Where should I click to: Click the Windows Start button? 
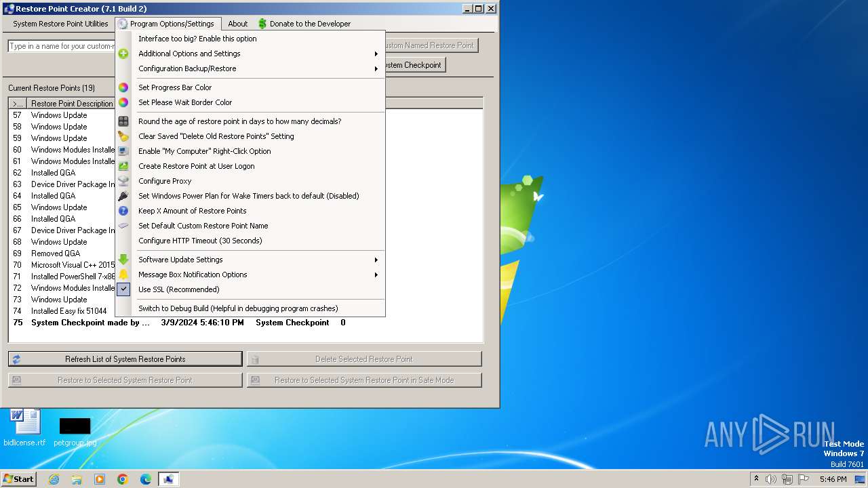tap(19, 479)
